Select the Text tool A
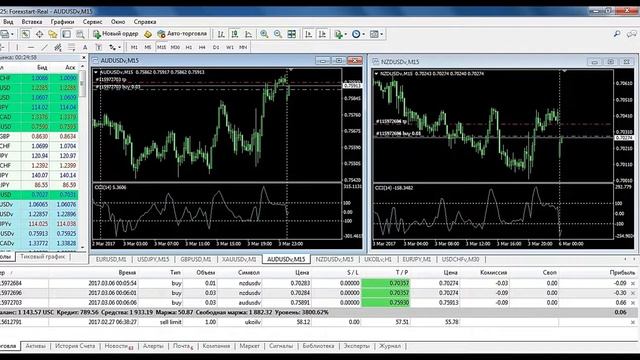The height and width of the screenshot is (360, 640). [85, 47]
